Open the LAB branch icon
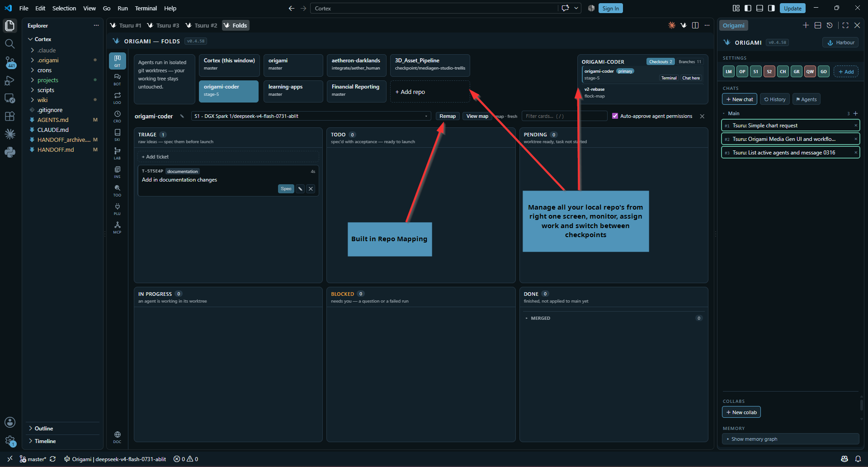This screenshot has height=467, width=868. (x=117, y=154)
